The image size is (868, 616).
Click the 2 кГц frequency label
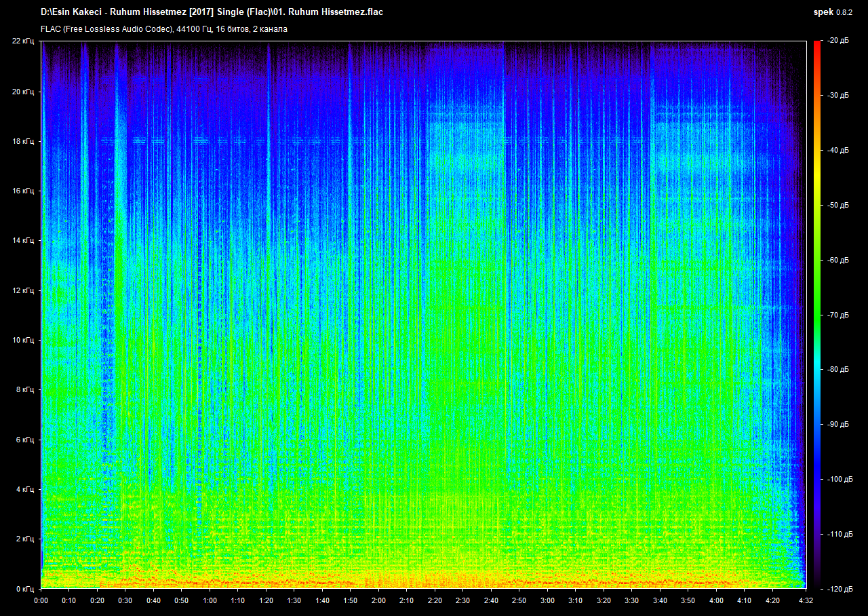[25, 539]
